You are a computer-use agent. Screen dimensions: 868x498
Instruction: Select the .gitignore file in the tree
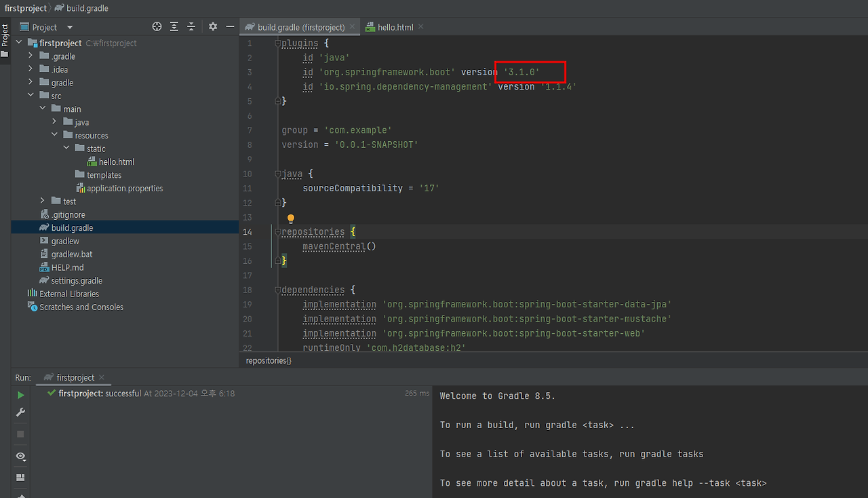coord(68,215)
